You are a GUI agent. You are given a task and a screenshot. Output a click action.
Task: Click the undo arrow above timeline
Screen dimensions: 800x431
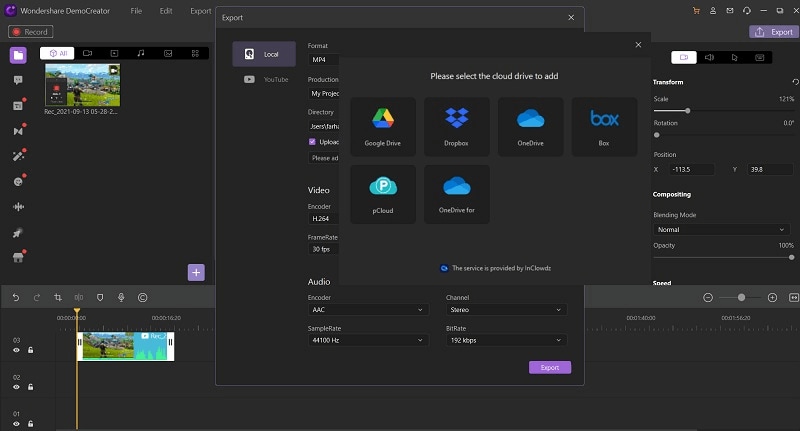(x=16, y=297)
